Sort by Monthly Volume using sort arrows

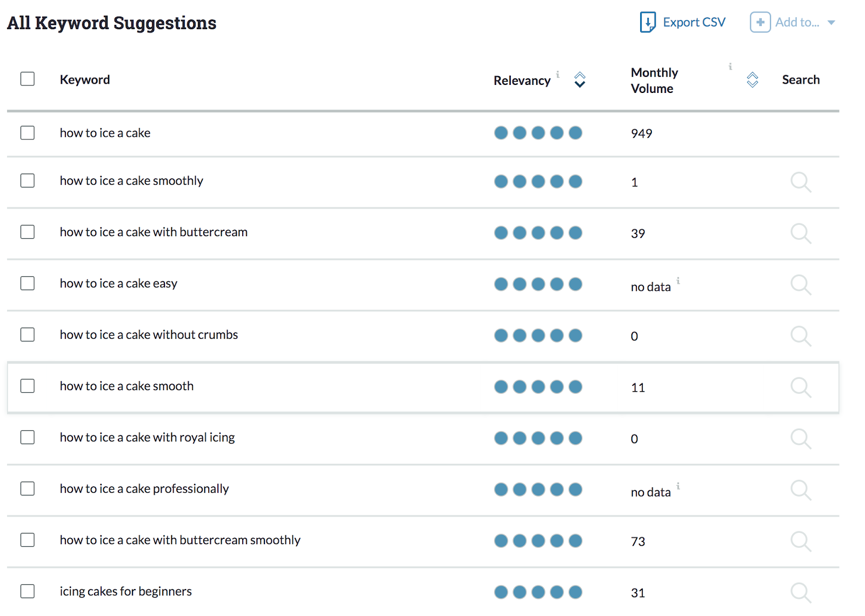753,80
